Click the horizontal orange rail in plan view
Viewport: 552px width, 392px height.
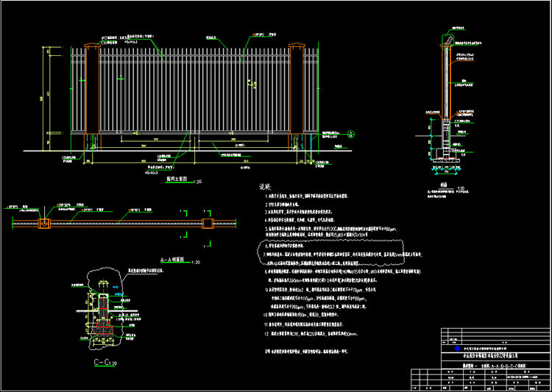click(x=125, y=222)
